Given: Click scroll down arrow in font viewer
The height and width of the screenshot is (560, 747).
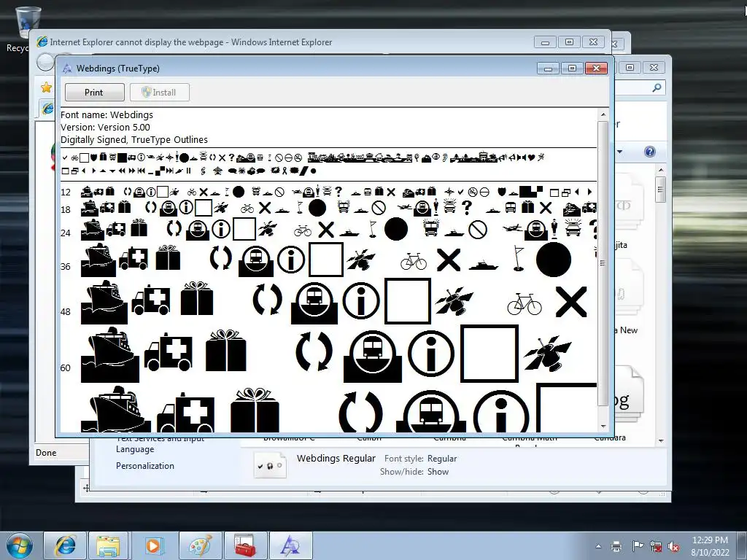Looking at the screenshot, I should [x=603, y=426].
